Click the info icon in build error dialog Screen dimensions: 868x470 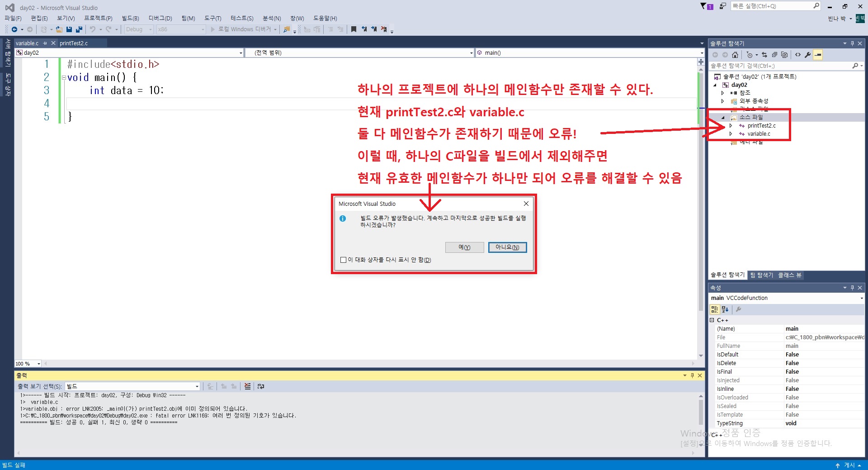click(343, 218)
